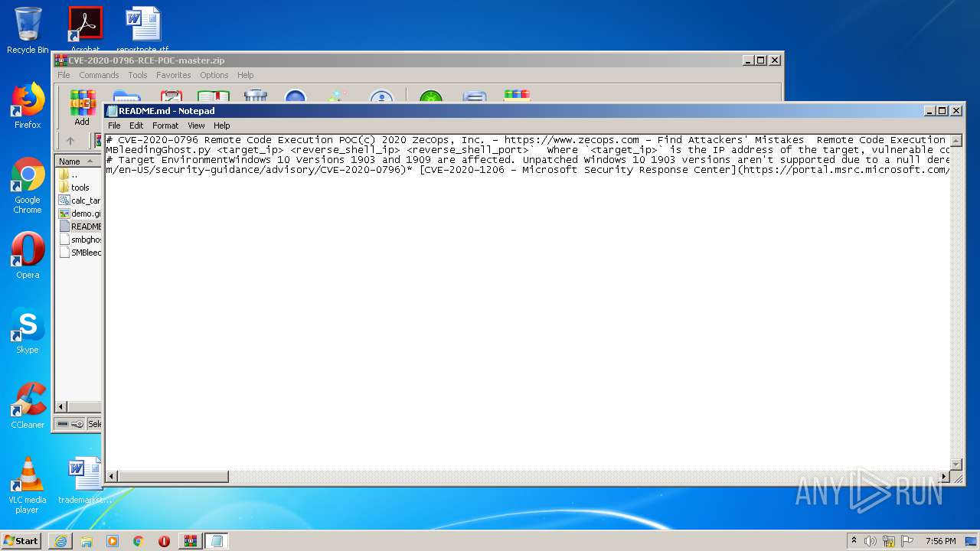Image resolution: width=980 pixels, height=551 pixels.
Task: Click the Add button in WinRAR toolbar
Action: 82,107
